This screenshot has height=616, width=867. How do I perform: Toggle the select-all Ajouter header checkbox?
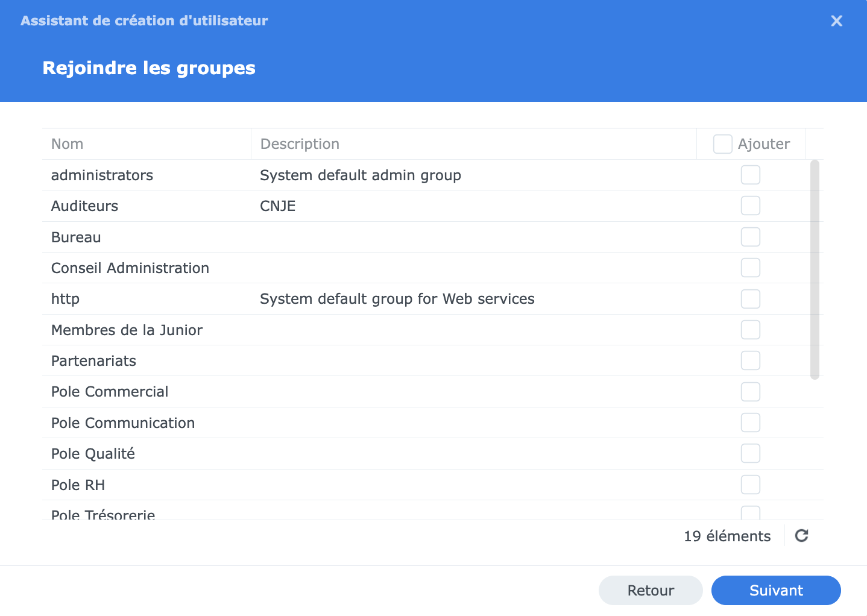coord(722,144)
